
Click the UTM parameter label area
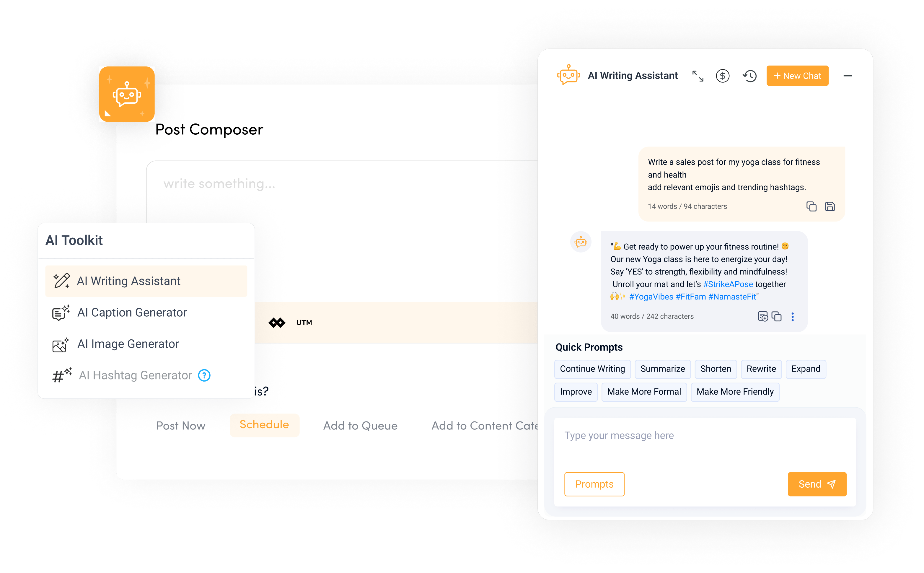coord(303,322)
